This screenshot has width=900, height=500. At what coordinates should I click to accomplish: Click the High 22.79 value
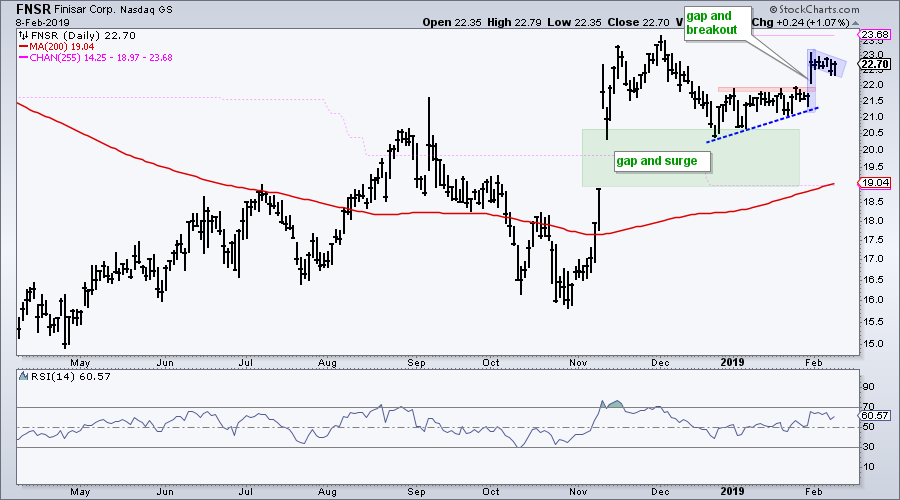pyautogui.click(x=515, y=22)
